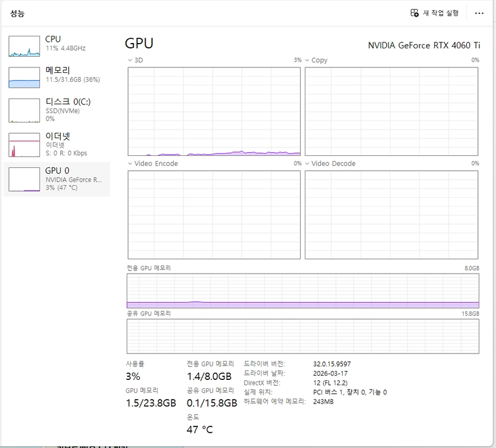The image size is (496, 448).
Task: Click the 3% (47 °C) sidebar reading
Action: click(x=62, y=188)
